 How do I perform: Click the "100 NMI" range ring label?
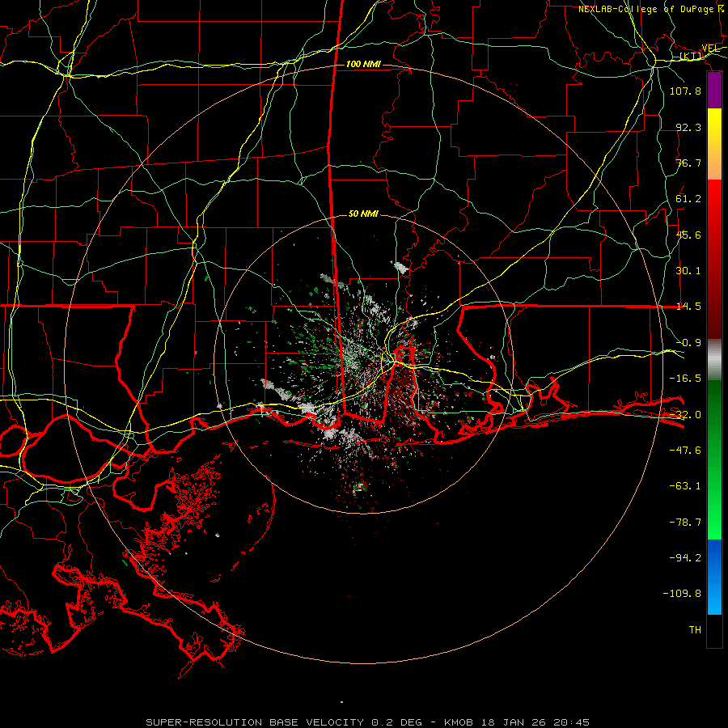pos(363,64)
